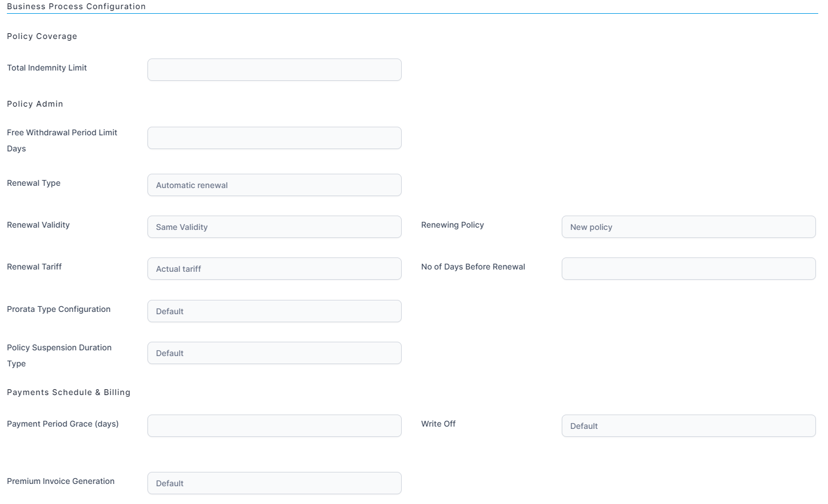The image size is (828, 504).
Task: Click the No of Days Before Renewal field
Action: click(x=688, y=269)
